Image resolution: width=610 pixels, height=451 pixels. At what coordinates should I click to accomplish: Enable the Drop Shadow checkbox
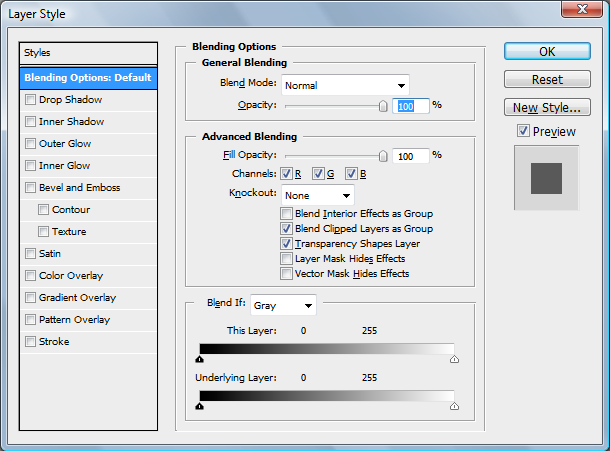point(30,100)
